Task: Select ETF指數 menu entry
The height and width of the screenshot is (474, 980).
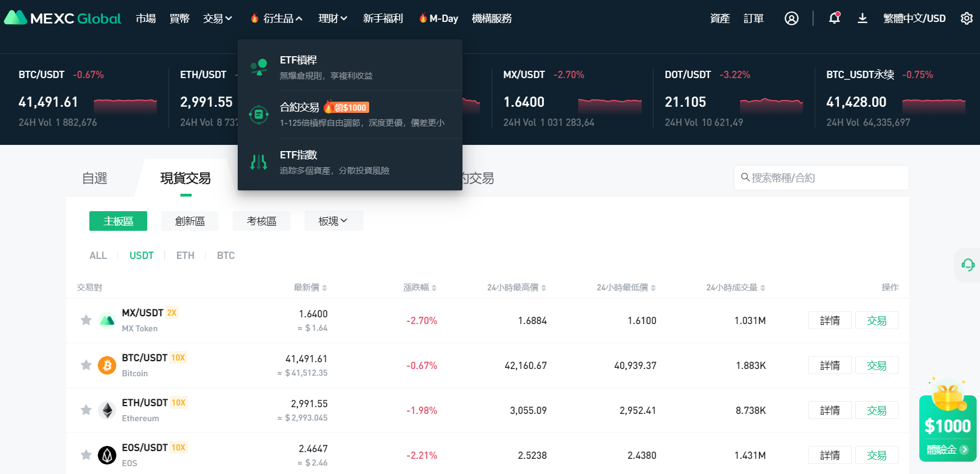Action: (350, 162)
